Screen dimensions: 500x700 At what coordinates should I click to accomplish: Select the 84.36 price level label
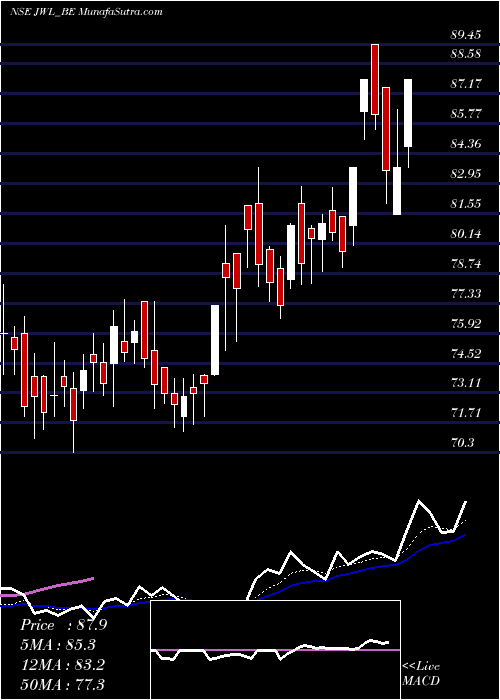coord(466,143)
